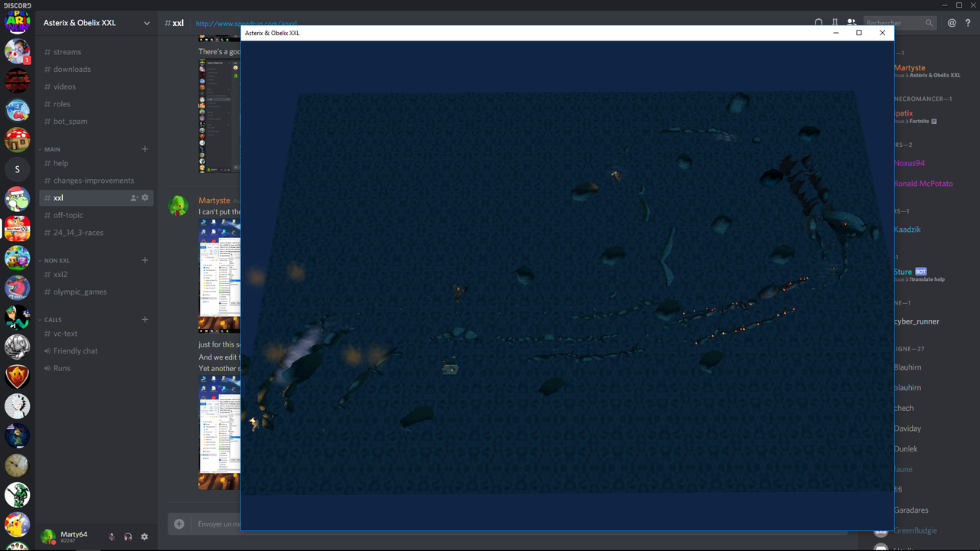The width and height of the screenshot is (980, 551).
Task: Collapse the NON XXL channel category
Action: point(57,261)
